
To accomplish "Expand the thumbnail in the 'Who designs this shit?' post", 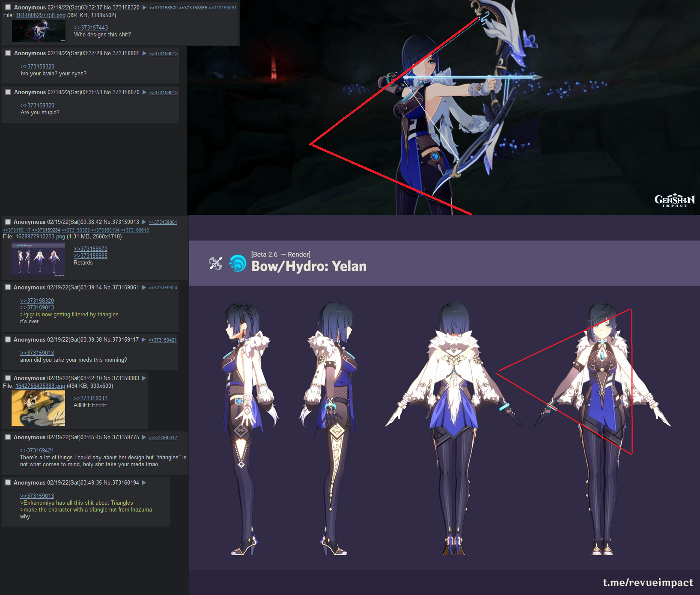I will coord(39,31).
